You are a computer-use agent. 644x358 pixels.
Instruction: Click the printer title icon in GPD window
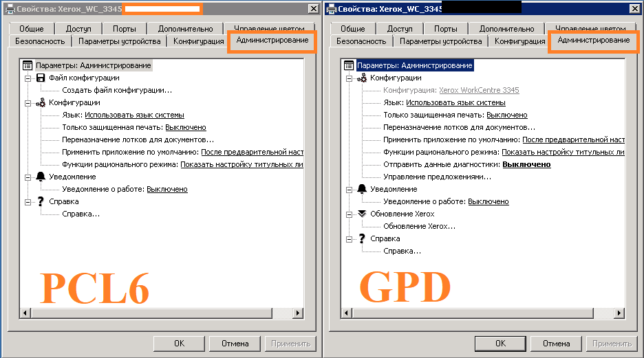(332, 9)
